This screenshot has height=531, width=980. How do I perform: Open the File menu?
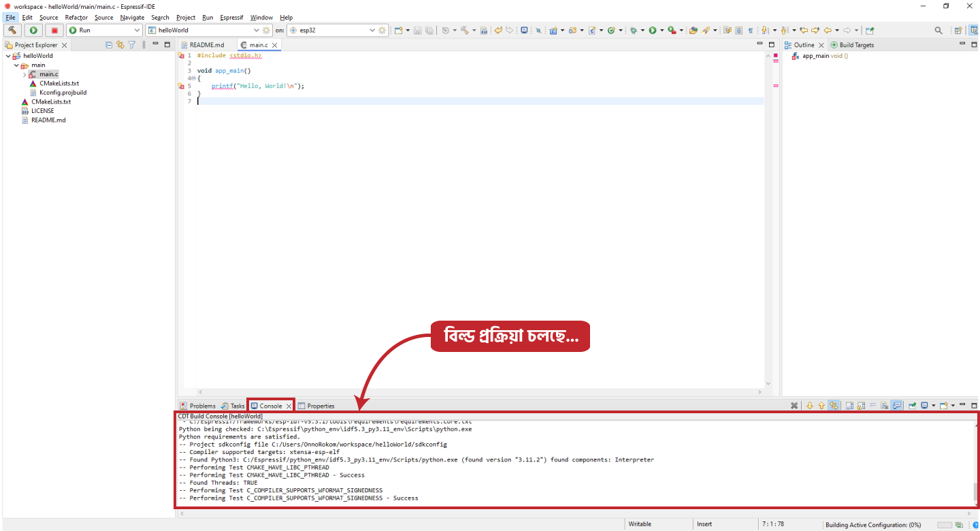coord(10,17)
